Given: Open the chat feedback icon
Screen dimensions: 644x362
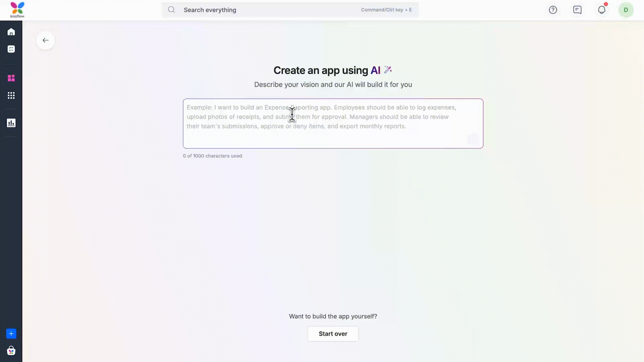Looking at the screenshot, I should [x=577, y=10].
